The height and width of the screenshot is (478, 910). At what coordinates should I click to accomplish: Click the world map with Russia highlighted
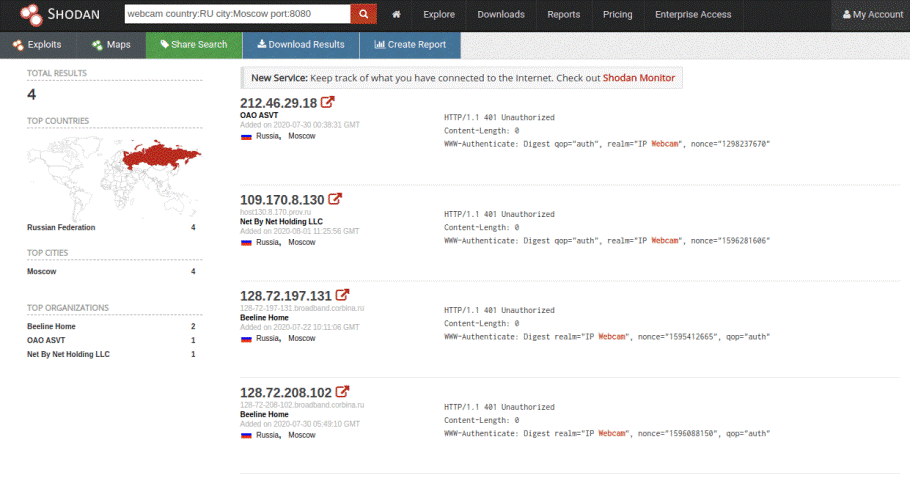[114, 177]
